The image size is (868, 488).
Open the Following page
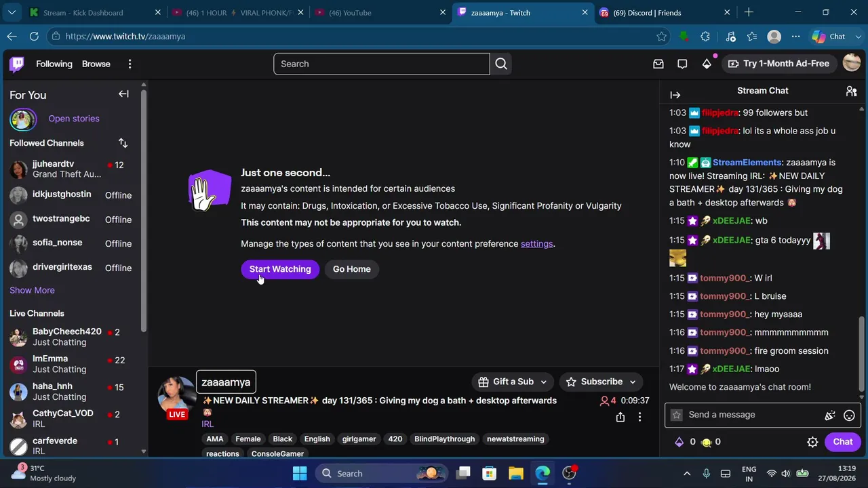coord(54,64)
